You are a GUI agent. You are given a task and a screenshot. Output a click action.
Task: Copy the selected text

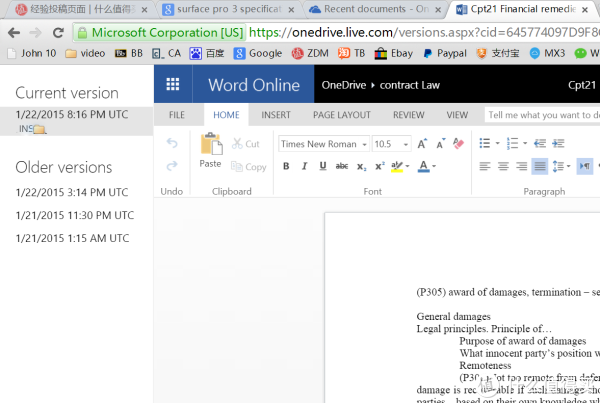click(x=248, y=167)
